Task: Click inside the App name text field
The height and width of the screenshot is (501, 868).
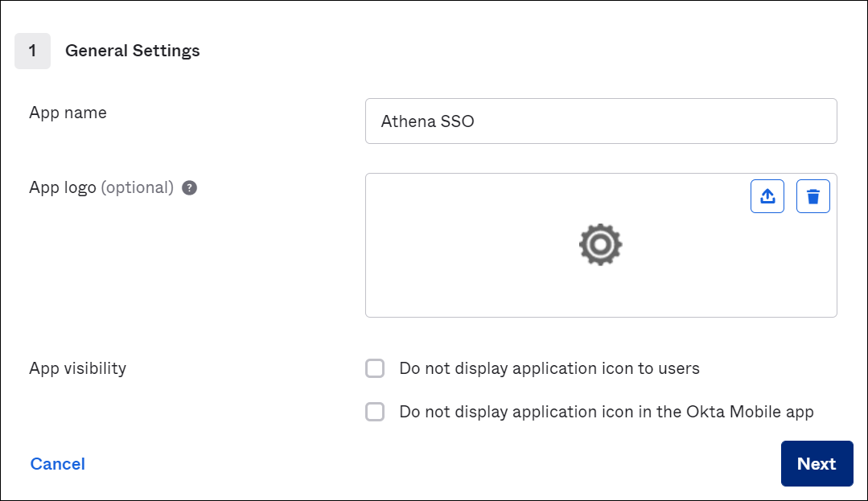Action: (x=600, y=121)
